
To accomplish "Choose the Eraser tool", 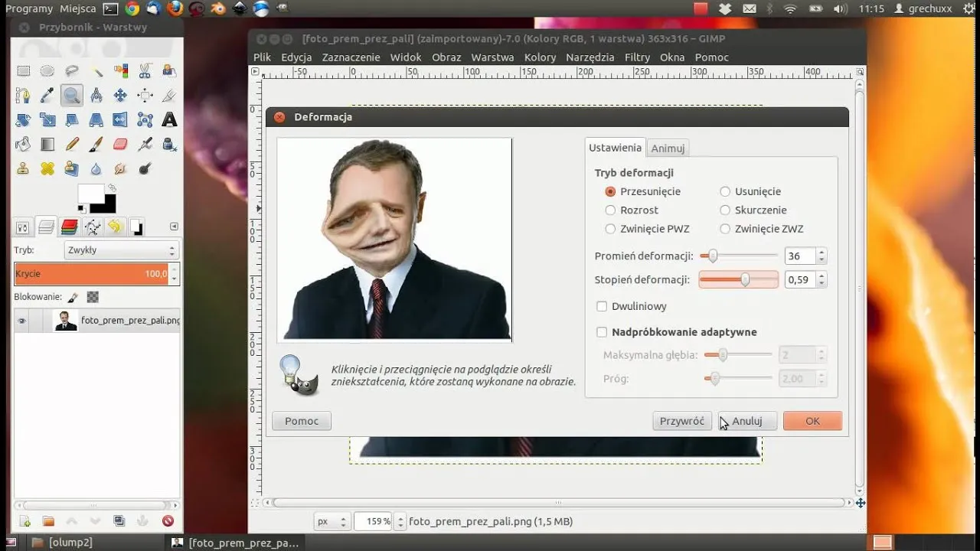I will pyautogui.click(x=120, y=144).
